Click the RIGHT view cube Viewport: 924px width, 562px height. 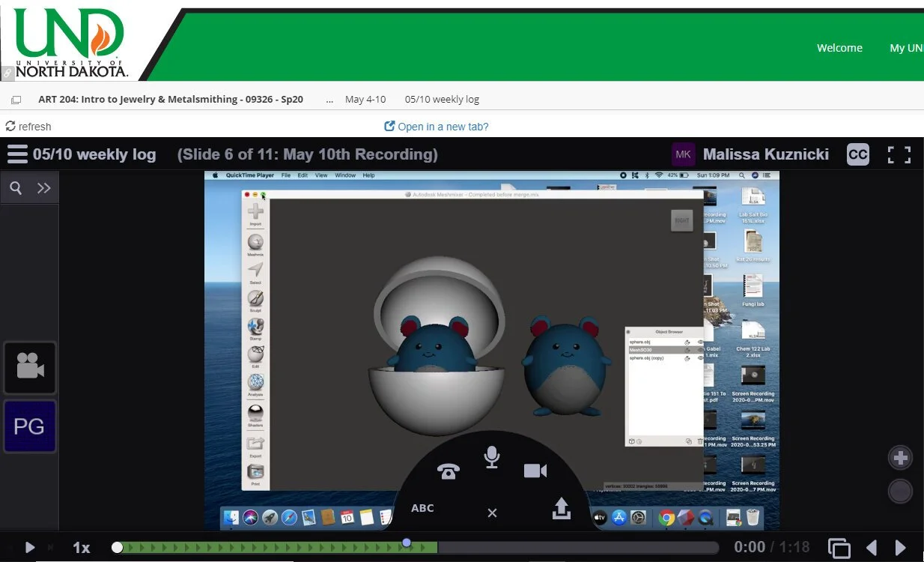tap(681, 220)
